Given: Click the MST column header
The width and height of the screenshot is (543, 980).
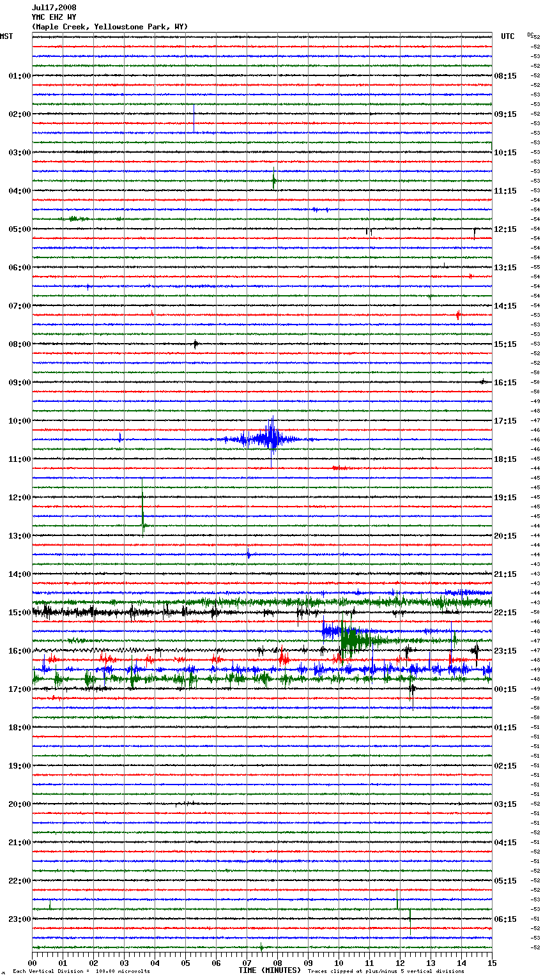Looking at the screenshot, I should [6, 36].
